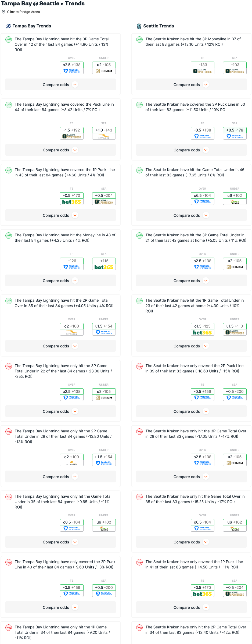This screenshot has width=252, height=644.
Task: Click the BetRivers logo under +1.0 -143 odds
Action: pyautogui.click(x=104, y=137)
